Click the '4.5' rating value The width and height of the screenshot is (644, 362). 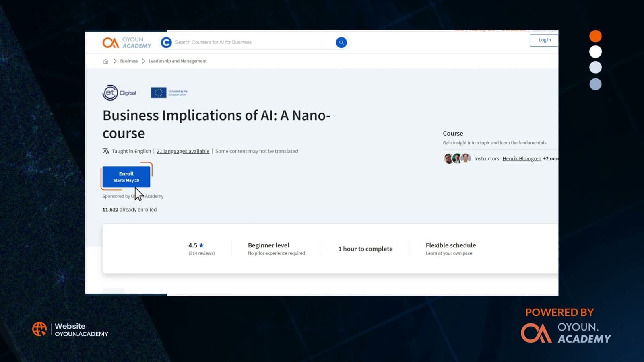pyautogui.click(x=193, y=245)
